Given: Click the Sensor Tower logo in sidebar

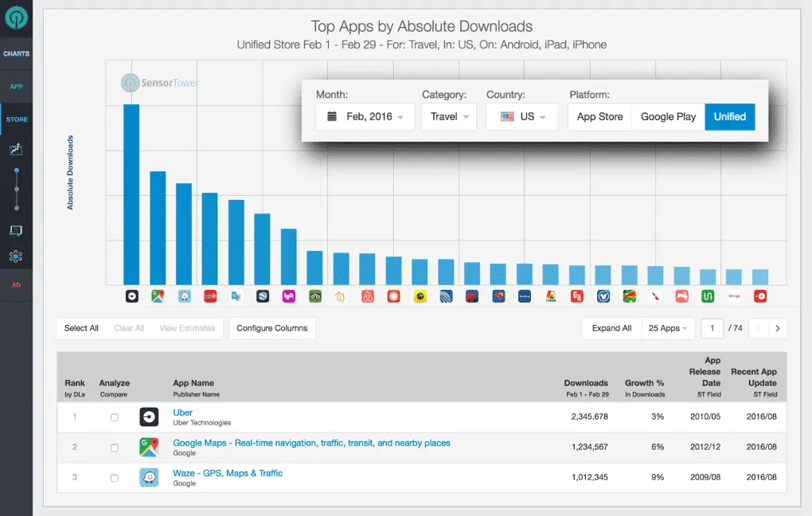Looking at the screenshot, I should tap(16, 18).
